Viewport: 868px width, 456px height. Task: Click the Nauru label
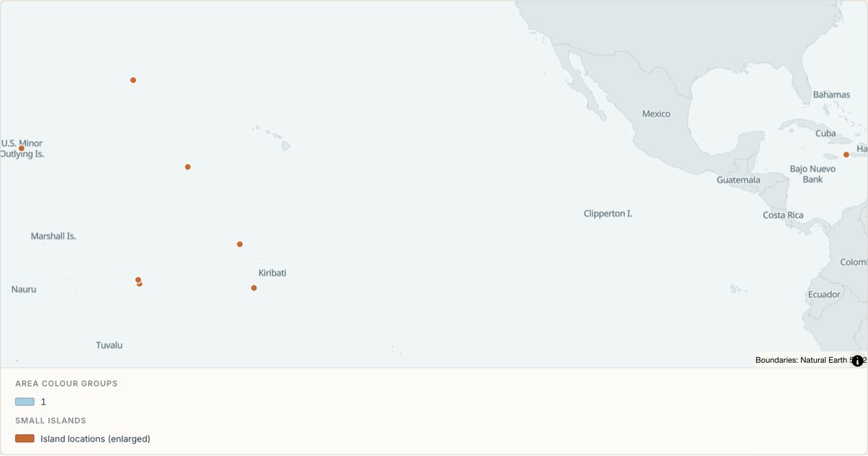point(24,290)
